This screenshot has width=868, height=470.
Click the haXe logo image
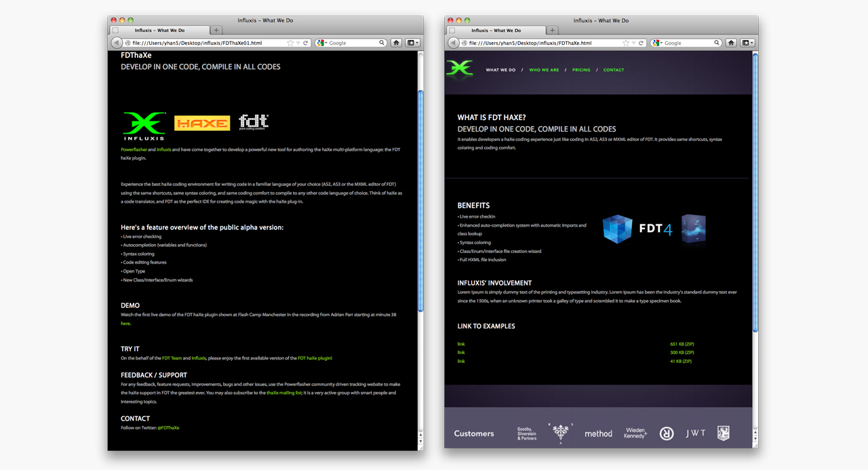point(202,123)
